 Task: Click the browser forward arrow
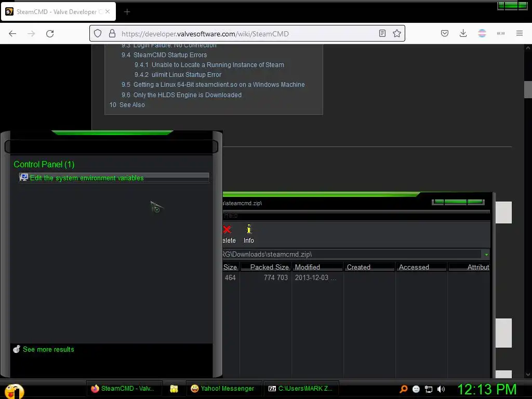(31, 34)
